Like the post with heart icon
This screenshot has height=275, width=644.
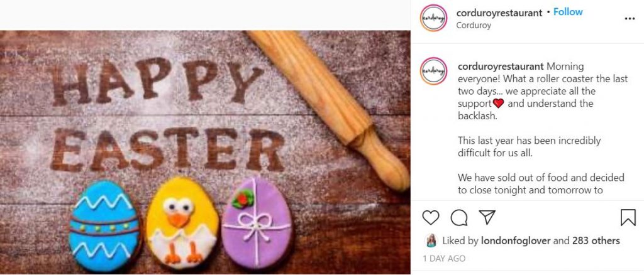[x=431, y=217]
